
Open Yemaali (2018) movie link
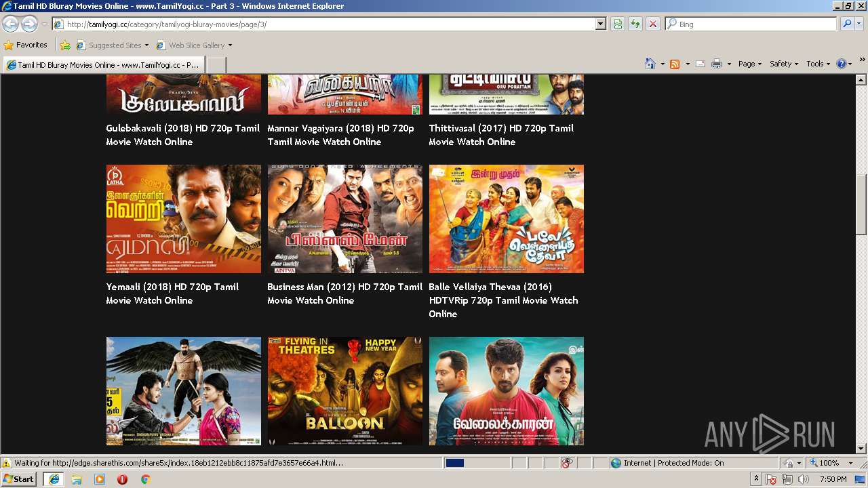pyautogui.click(x=172, y=293)
